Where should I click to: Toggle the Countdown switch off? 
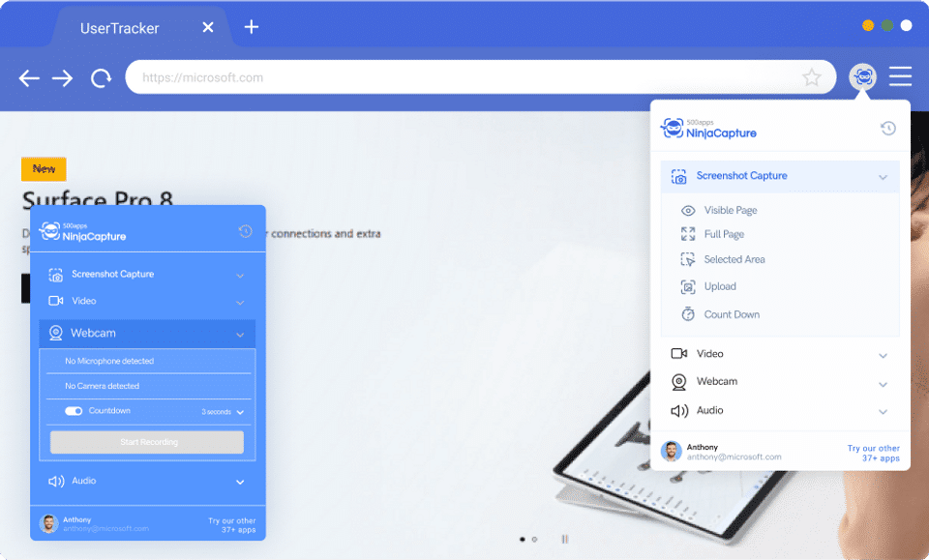click(x=74, y=411)
